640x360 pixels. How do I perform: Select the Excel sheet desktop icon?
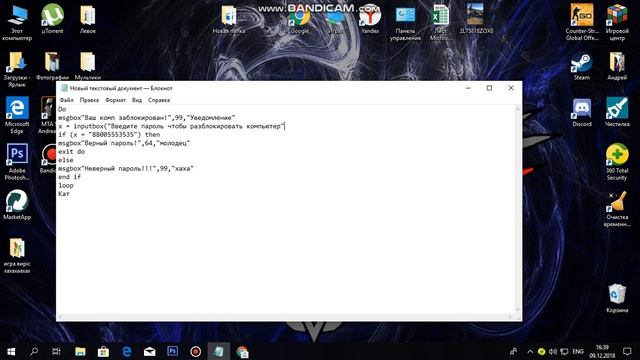(x=440, y=22)
